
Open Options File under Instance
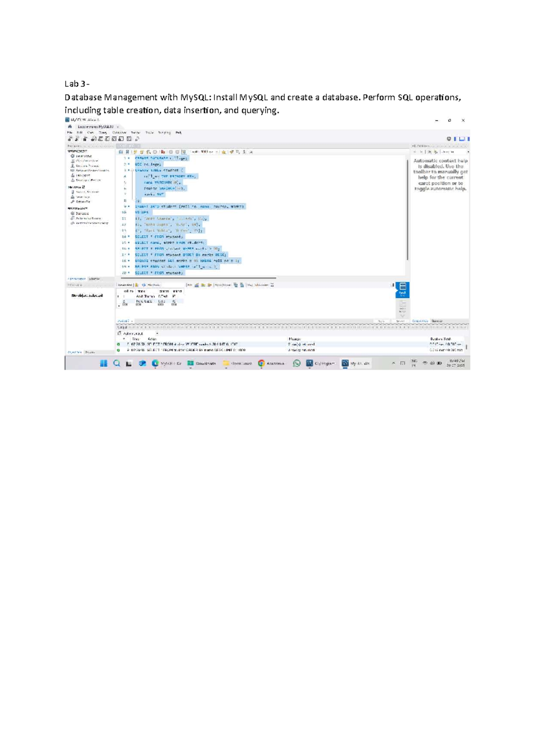tap(81, 201)
